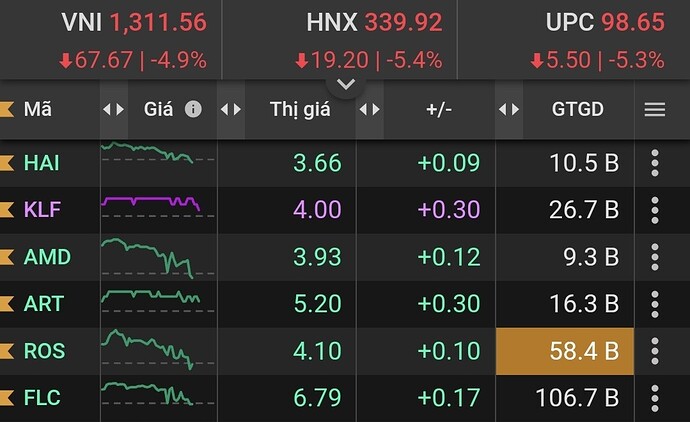Switch column using arrows between Mã and Giá
690x422 pixels.
pos(114,109)
